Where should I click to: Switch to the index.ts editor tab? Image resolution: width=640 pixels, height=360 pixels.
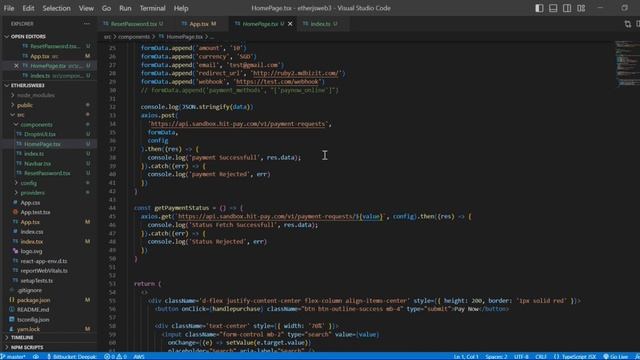pos(320,24)
